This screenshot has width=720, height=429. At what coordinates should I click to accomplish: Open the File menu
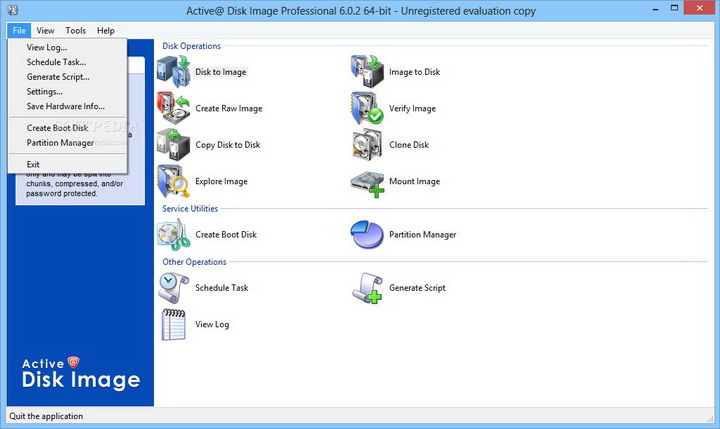[19, 30]
